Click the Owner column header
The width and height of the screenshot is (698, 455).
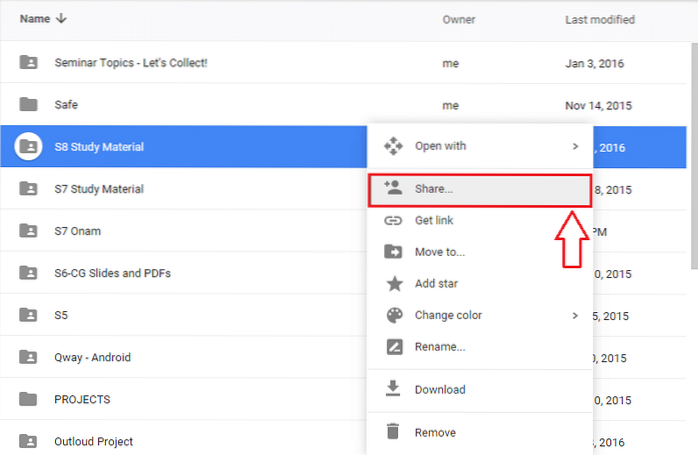point(458,19)
